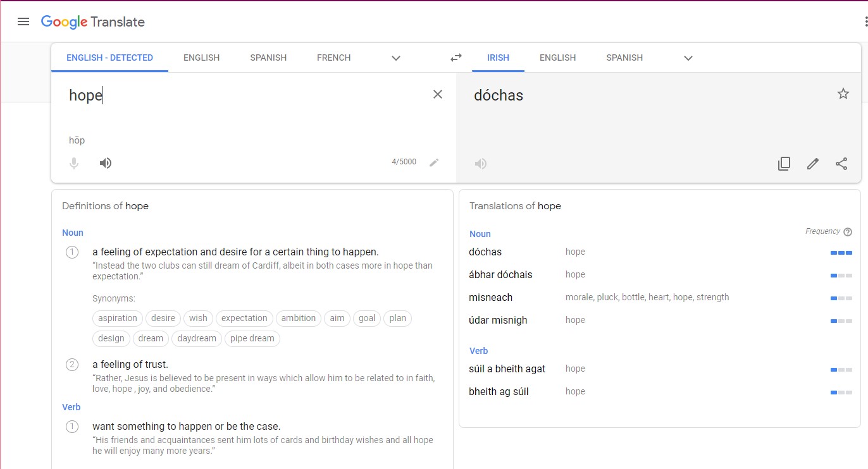The height and width of the screenshot is (469, 868).
Task: Click the synonym chip "dream"
Action: point(151,339)
